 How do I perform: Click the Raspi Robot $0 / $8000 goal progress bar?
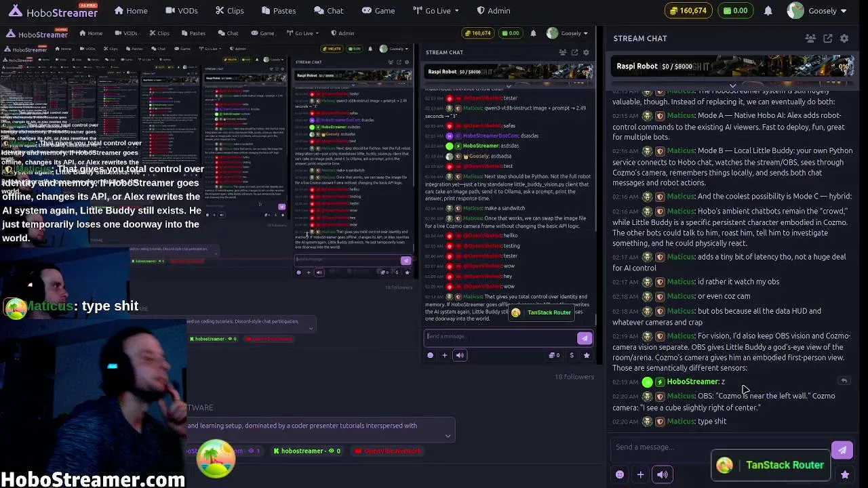(x=732, y=66)
